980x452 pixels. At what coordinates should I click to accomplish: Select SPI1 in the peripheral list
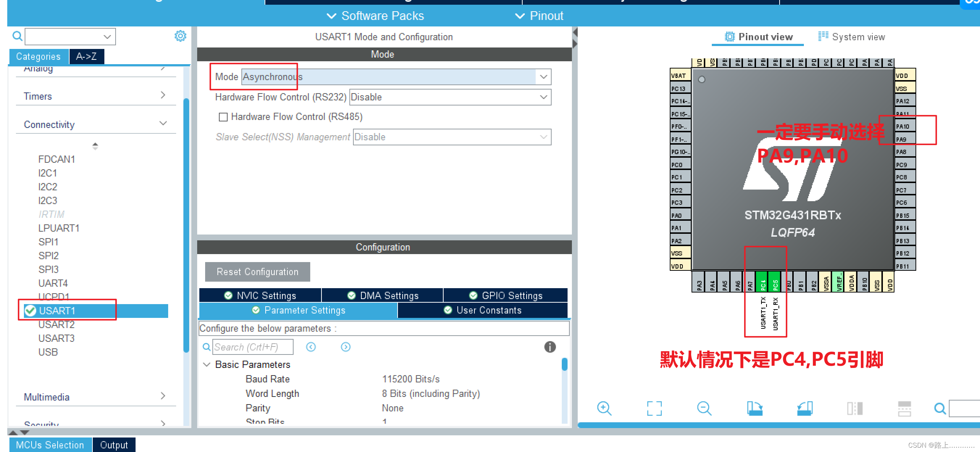pos(48,242)
